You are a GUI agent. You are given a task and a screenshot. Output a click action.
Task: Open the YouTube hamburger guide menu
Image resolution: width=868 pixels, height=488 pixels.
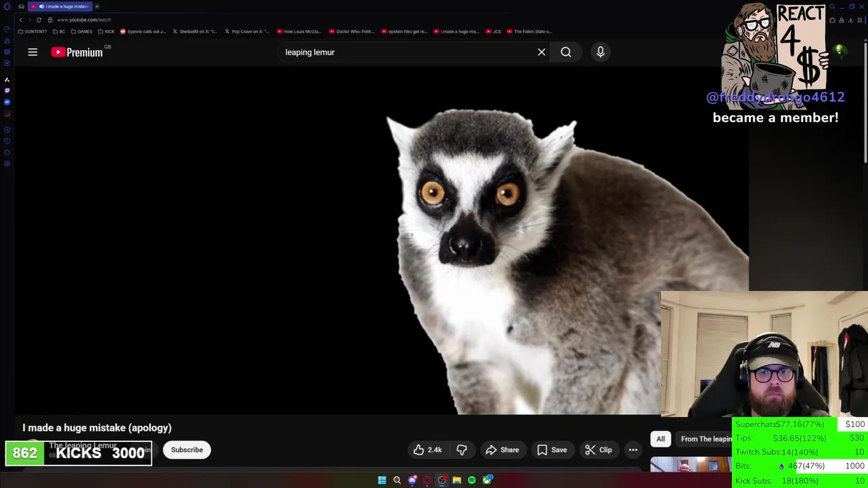33,52
